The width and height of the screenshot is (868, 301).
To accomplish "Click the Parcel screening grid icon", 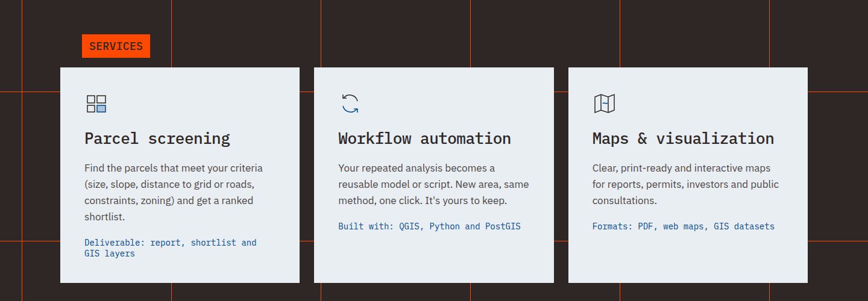I will coord(96,104).
